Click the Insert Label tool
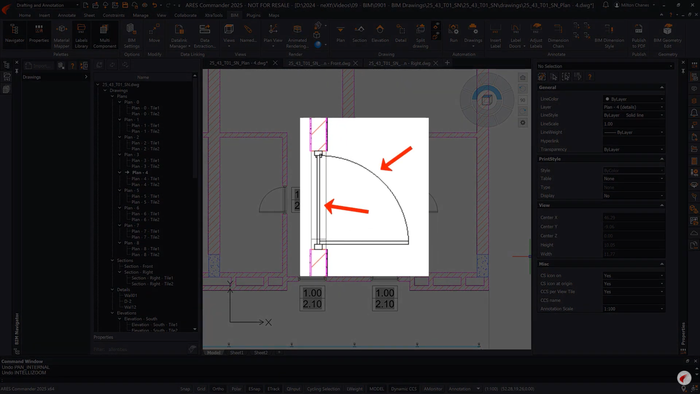700x394 pixels. coord(496,35)
